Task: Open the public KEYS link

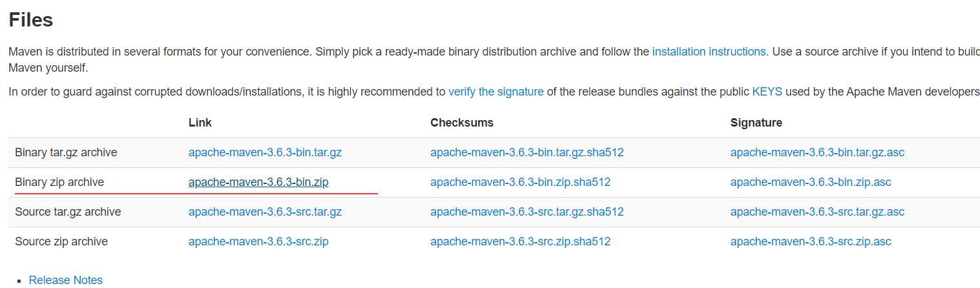Action: point(767,92)
